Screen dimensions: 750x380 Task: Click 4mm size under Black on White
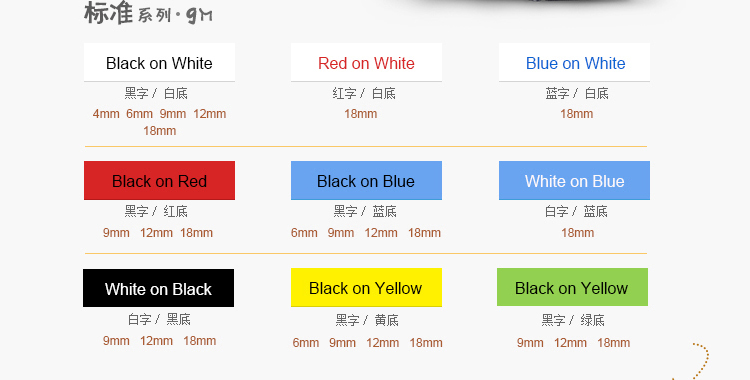click(x=106, y=114)
